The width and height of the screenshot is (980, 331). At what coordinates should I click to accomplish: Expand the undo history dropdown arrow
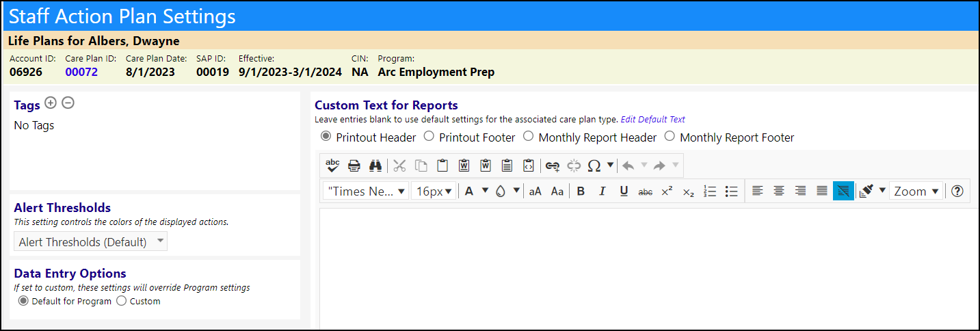tap(644, 165)
